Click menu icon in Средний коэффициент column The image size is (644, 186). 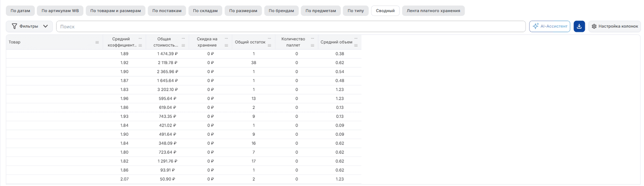(140, 46)
